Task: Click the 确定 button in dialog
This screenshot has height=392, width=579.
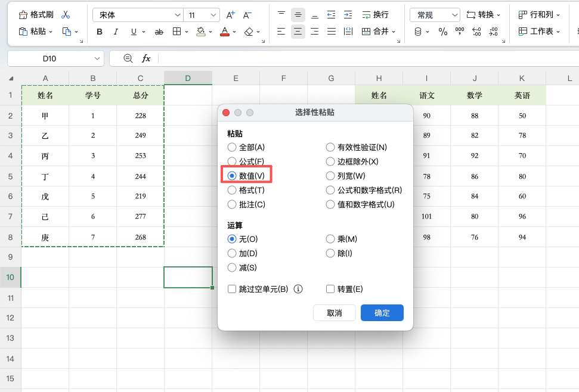Action: [x=382, y=313]
